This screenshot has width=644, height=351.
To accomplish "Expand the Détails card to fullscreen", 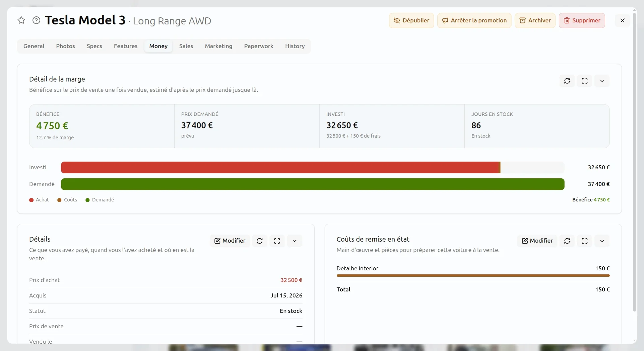I will (277, 241).
